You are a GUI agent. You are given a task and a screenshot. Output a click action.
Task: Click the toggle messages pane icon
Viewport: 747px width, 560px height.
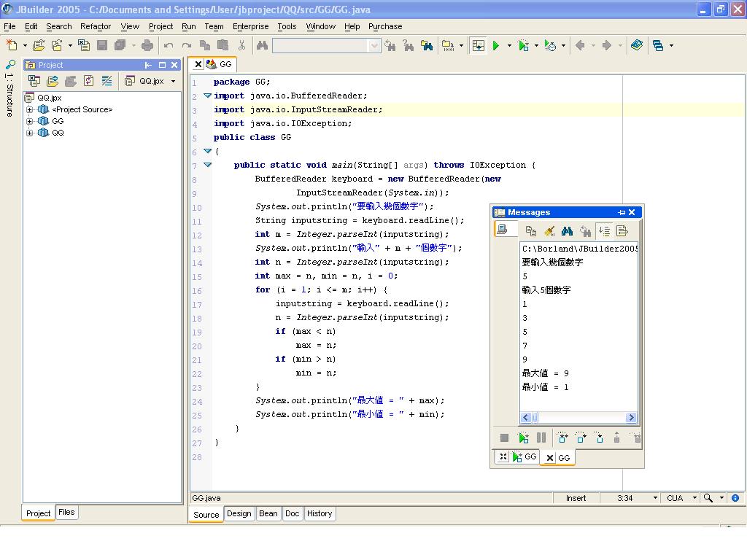(478, 45)
